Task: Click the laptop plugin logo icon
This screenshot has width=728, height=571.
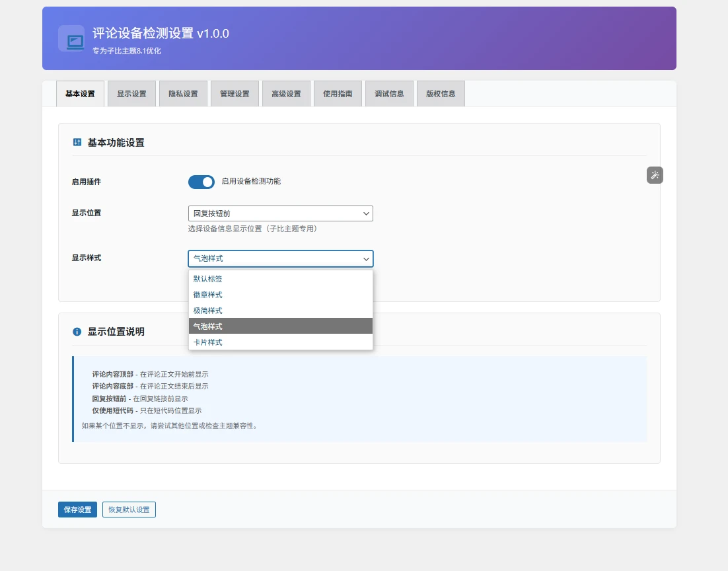Action: coord(71,38)
